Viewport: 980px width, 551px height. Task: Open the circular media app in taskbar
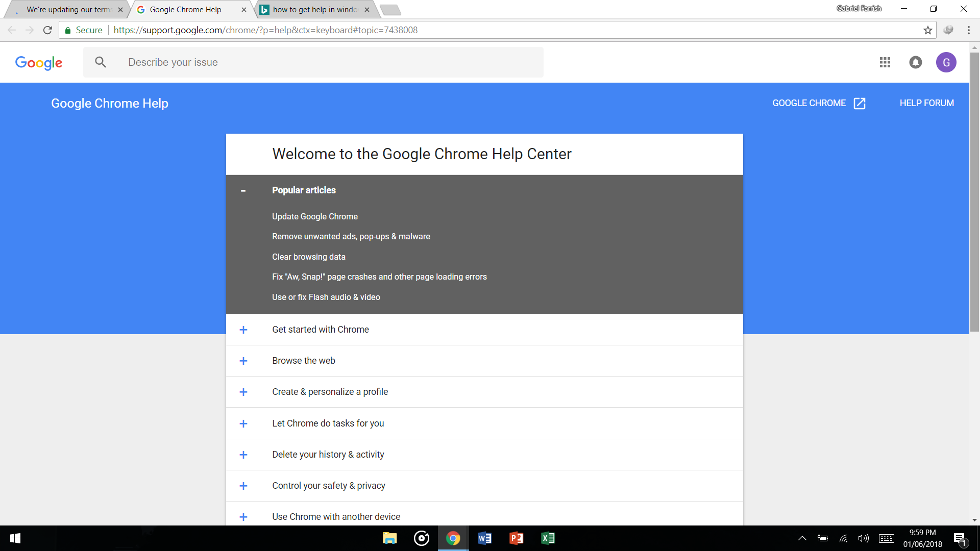[x=422, y=538]
